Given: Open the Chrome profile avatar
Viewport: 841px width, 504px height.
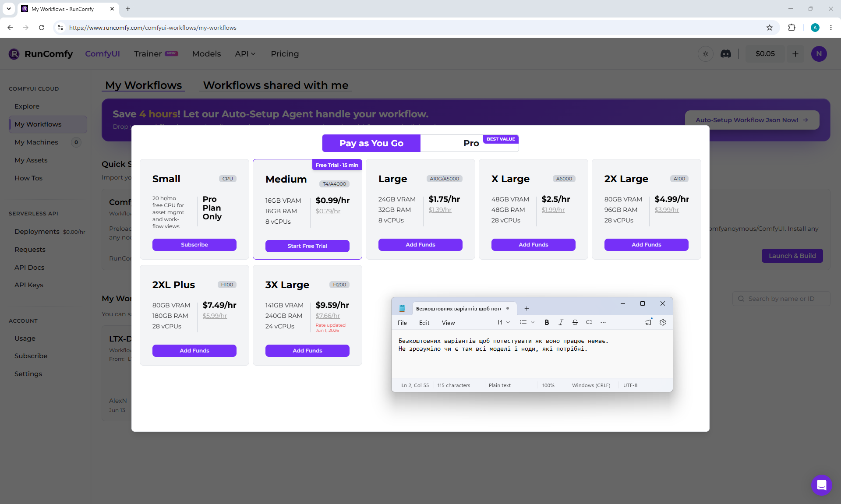Looking at the screenshot, I should pos(815,28).
